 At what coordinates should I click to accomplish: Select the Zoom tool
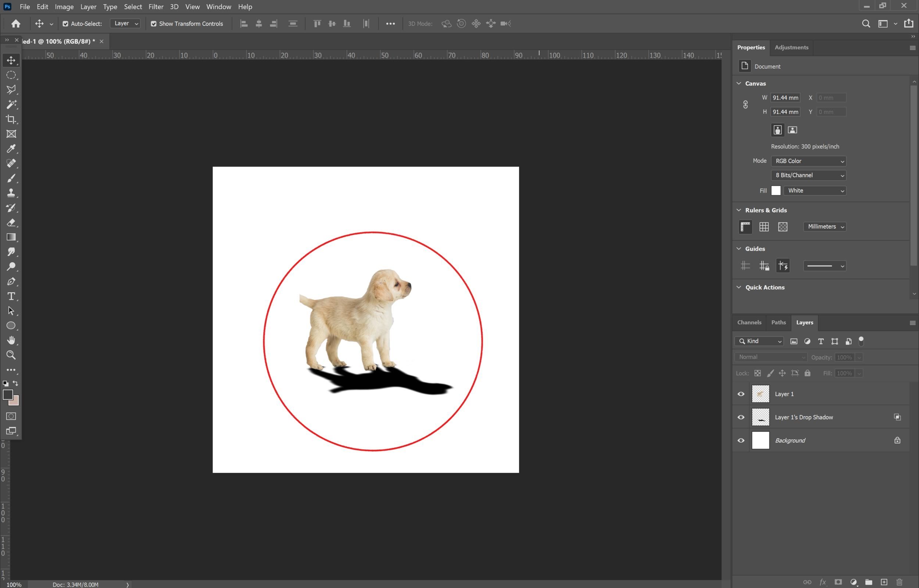point(11,355)
